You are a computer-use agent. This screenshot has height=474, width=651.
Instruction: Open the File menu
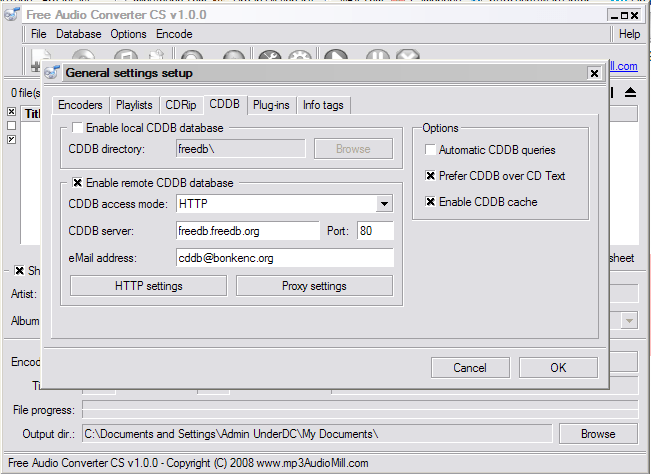point(39,34)
